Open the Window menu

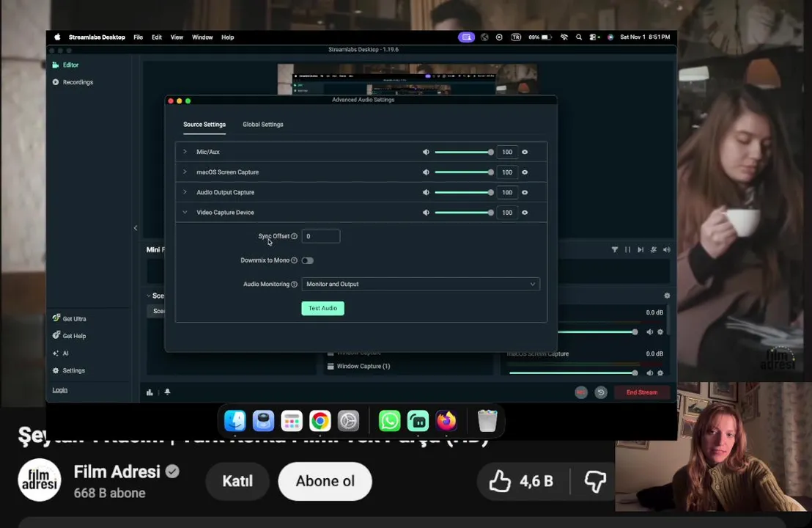coord(202,37)
